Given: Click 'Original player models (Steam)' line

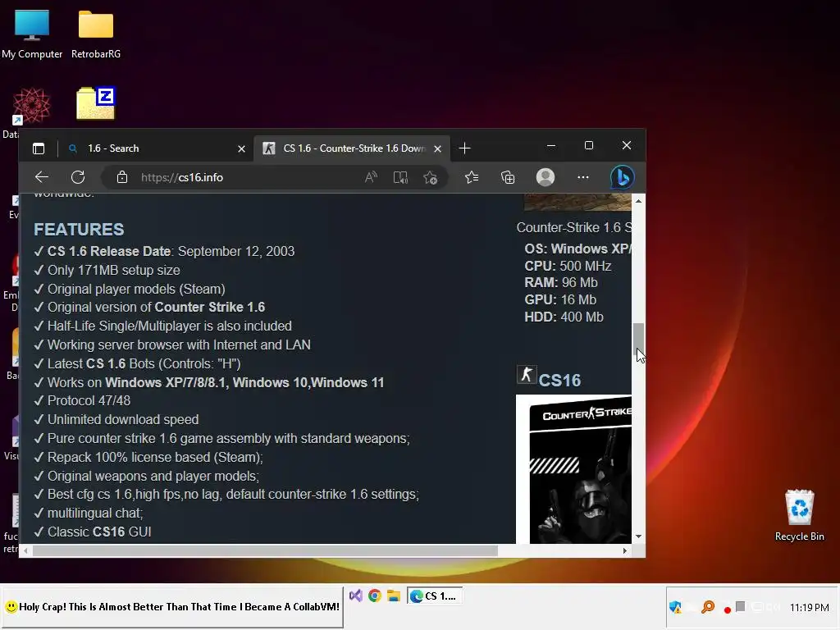Looking at the screenshot, I should pos(136,289).
